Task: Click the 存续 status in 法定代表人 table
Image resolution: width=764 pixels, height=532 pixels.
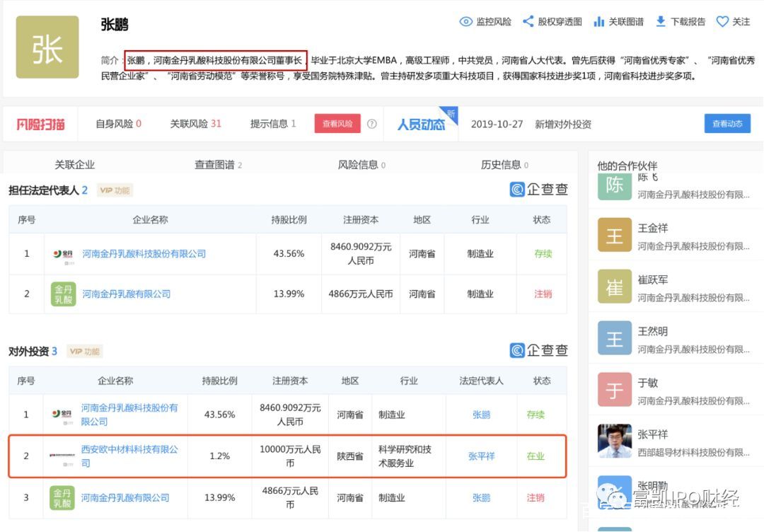Action: (x=543, y=254)
